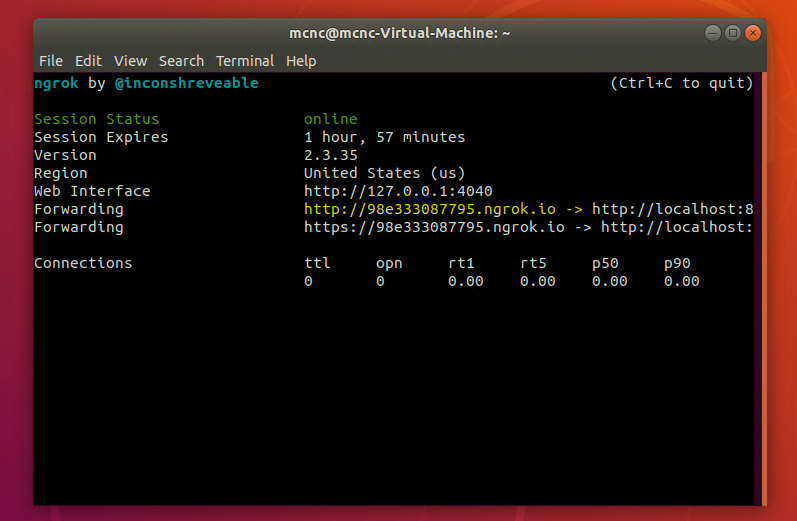Click the terminal title bar text
Image resolution: width=797 pixels, height=521 pixels.
pos(400,33)
